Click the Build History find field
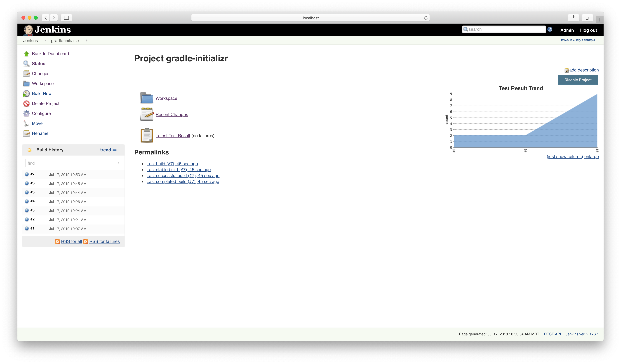621x364 pixels. point(71,163)
